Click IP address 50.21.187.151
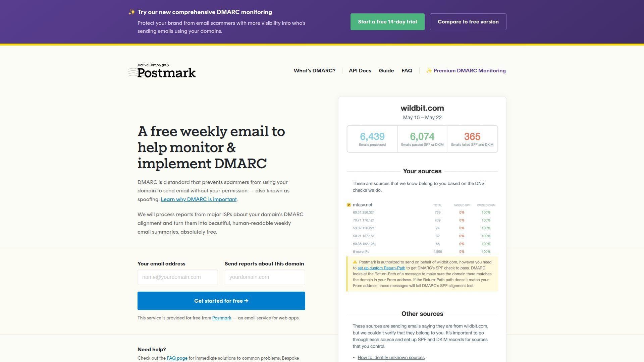Image resolution: width=644 pixels, height=362 pixels. pyautogui.click(x=364, y=236)
